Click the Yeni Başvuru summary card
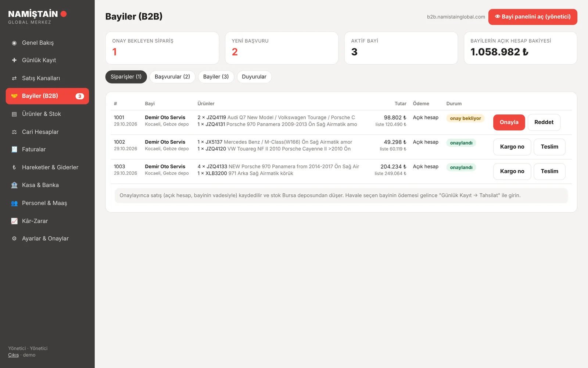The image size is (588, 368). tap(282, 48)
